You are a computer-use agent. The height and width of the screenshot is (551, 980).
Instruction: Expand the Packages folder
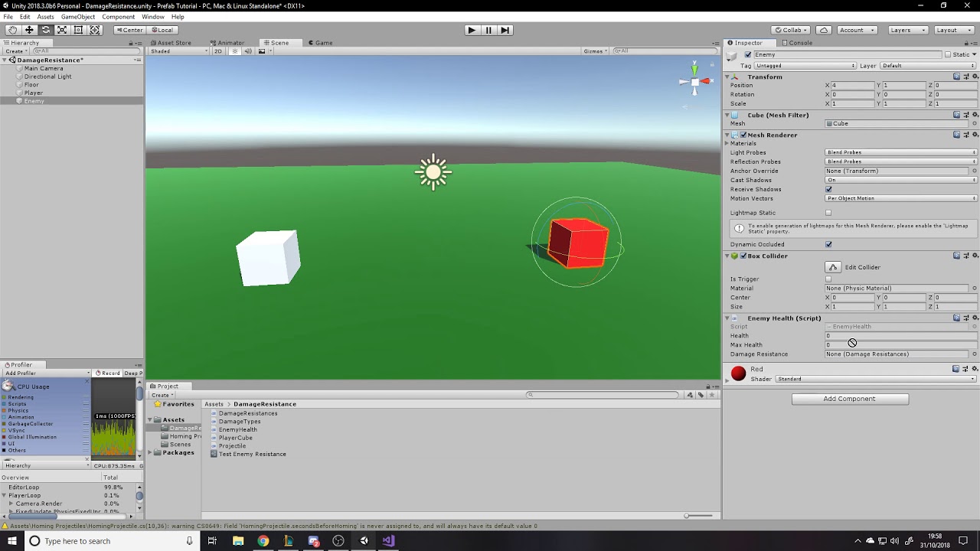150,452
